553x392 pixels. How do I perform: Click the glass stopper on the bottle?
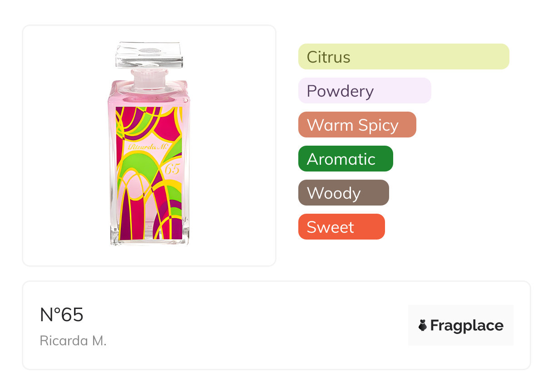[149, 54]
